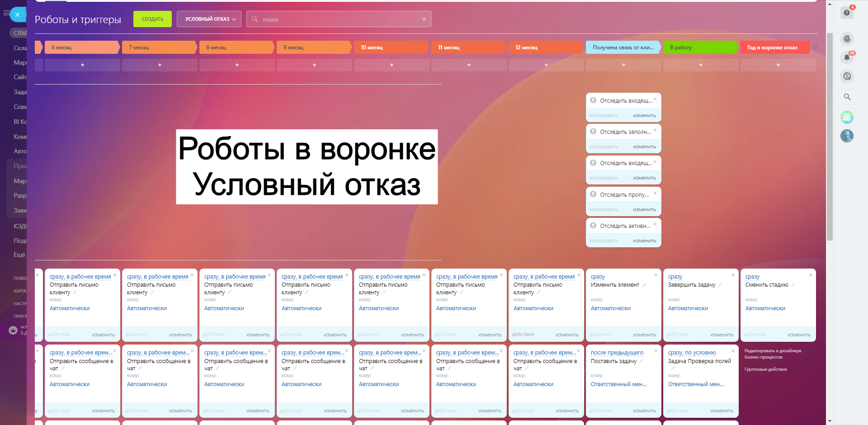Click 'Редактировать в дизайнере Бизнес-процессов' link

coord(773,354)
